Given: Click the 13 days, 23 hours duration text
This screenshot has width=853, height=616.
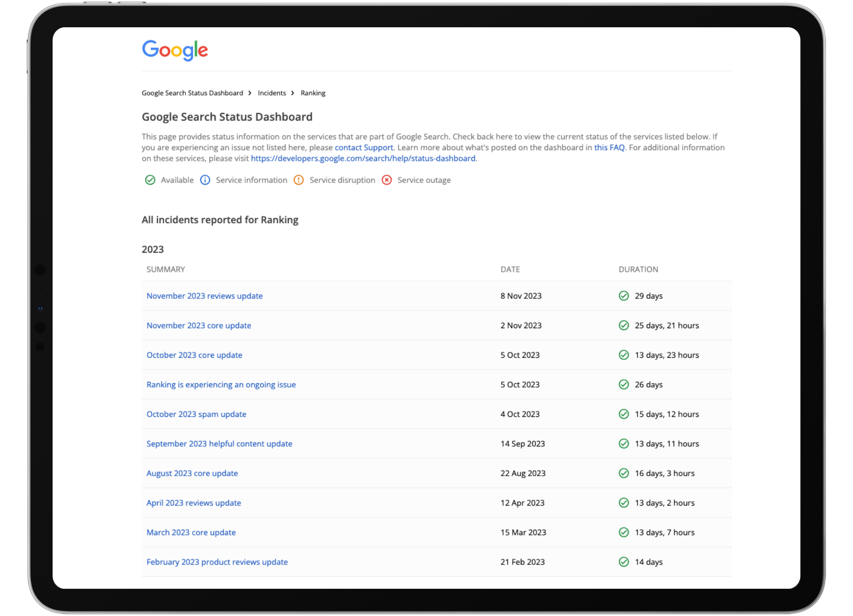Looking at the screenshot, I should (667, 355).
